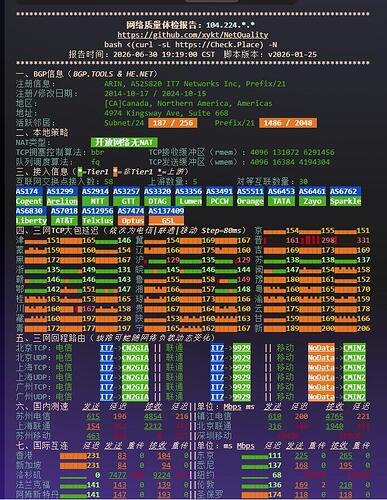The image size is (387, 500).
Task: Click the AS7018 label
Action: (64, 211)
